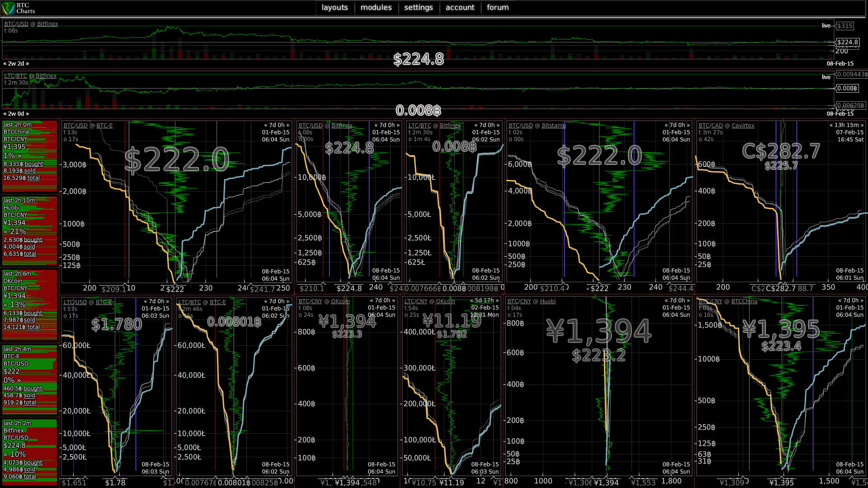Click 7d 0h range on BTCChina chart
The width and height of the screenshot is (868, 488).
[851, 300]
